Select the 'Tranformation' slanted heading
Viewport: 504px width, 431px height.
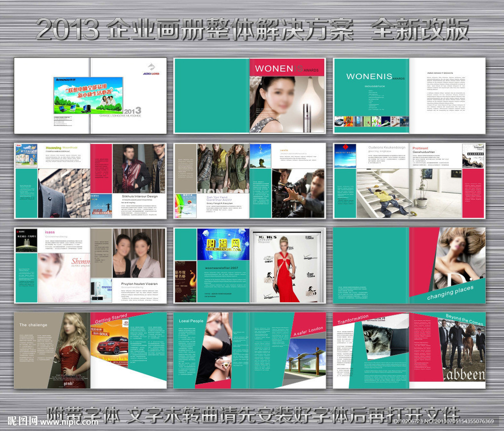[352, 319]
